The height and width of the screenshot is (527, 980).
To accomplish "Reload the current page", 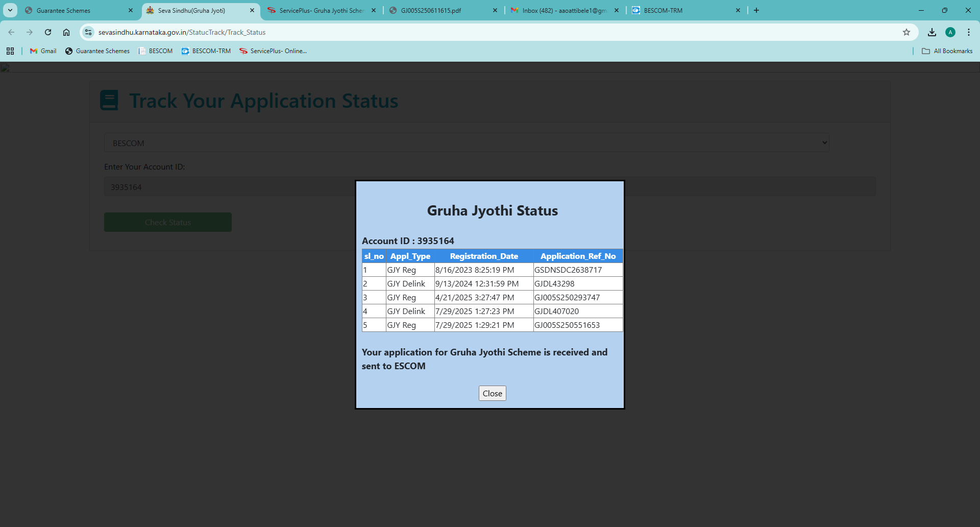I will (x=48, y=32).
